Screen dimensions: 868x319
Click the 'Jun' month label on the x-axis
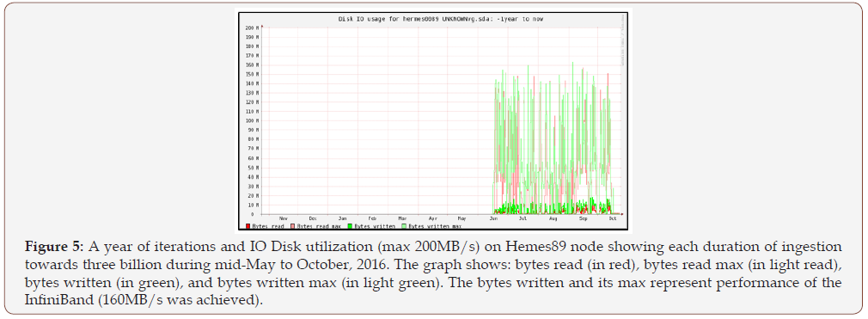493,218
